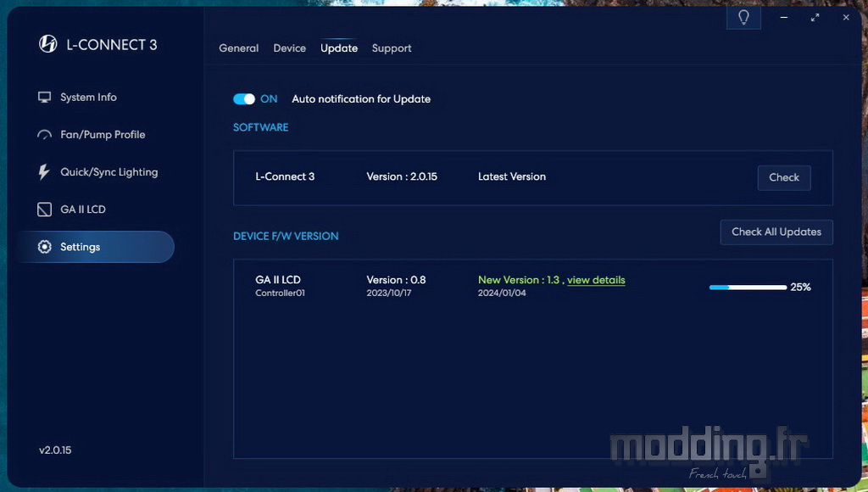Click the SOFTWARE section heading
Image resolution: width=868 pixels, height=492 pixels.
coord(261,127)
